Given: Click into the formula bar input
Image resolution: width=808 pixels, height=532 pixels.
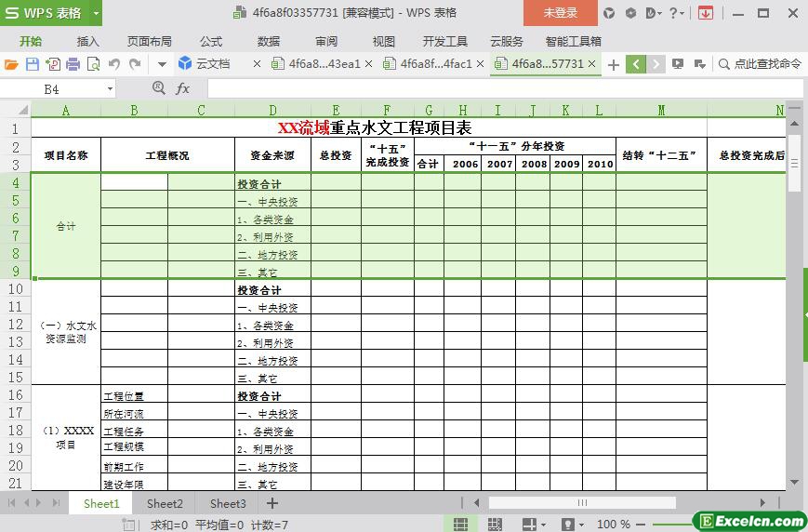Looking at the screenshot, I should coord(507,88).
